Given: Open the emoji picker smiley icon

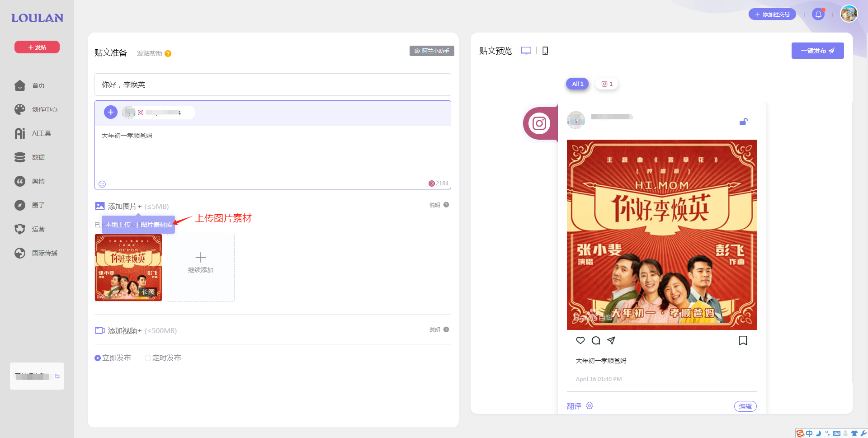Looking at the screenshot, I should [x=102, y=184].
